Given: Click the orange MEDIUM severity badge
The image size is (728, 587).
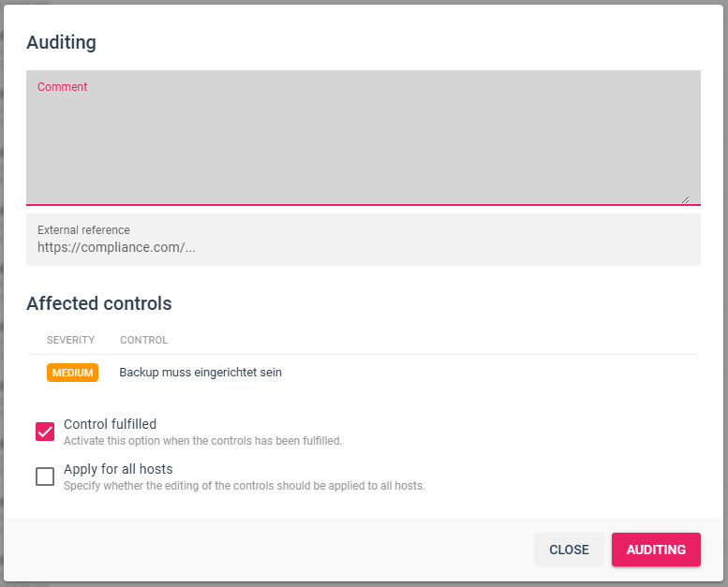Looking at the screenshot, I should 72,373.
